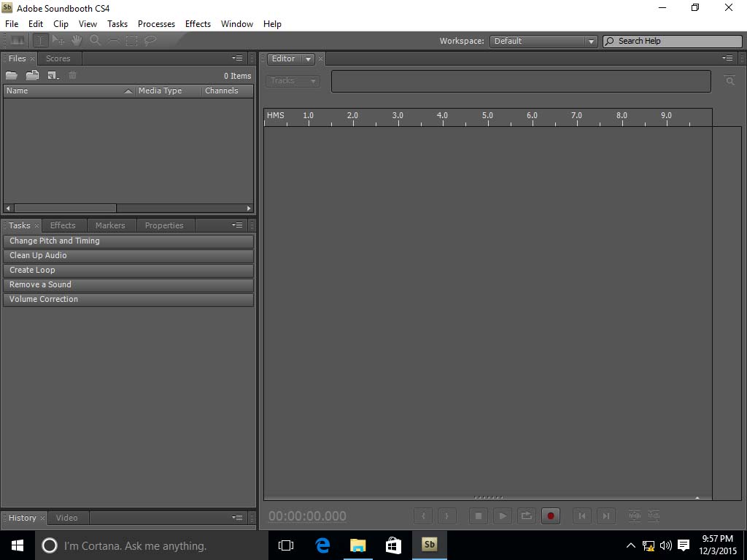Open the View menu
The height and width of the screenshot is (560, 747).
click(x=88, y=24)
